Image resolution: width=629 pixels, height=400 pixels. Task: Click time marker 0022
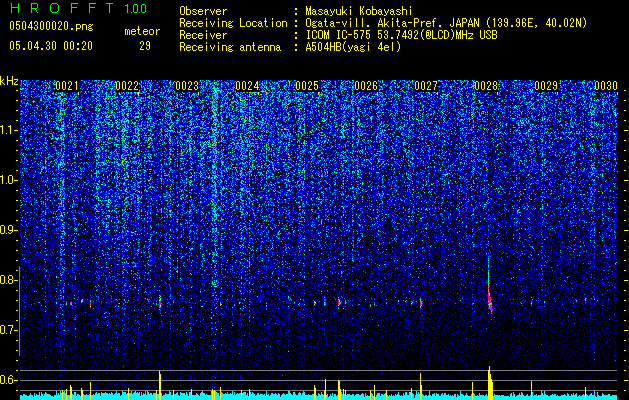click(x=127, y=86)
